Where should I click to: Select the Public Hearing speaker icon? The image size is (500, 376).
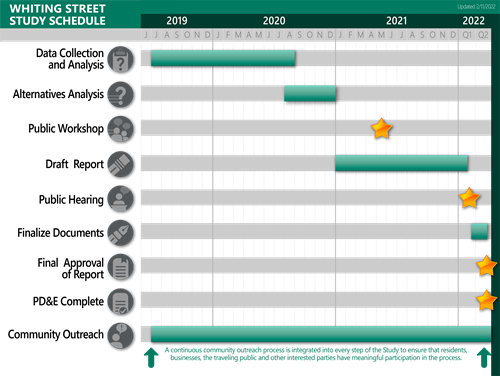[x=121, y=199]
